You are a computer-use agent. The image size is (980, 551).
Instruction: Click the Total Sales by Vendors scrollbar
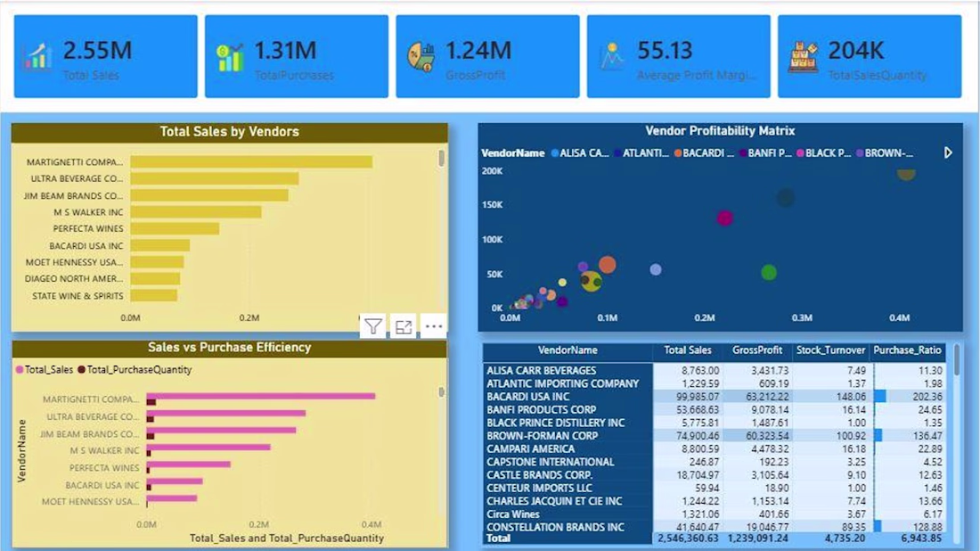441,158
